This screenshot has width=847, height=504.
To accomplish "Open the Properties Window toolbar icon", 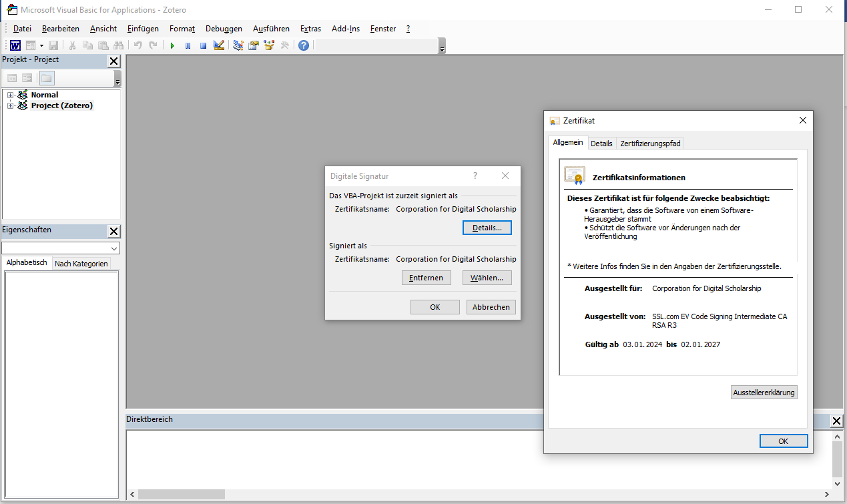I will 254,45.
